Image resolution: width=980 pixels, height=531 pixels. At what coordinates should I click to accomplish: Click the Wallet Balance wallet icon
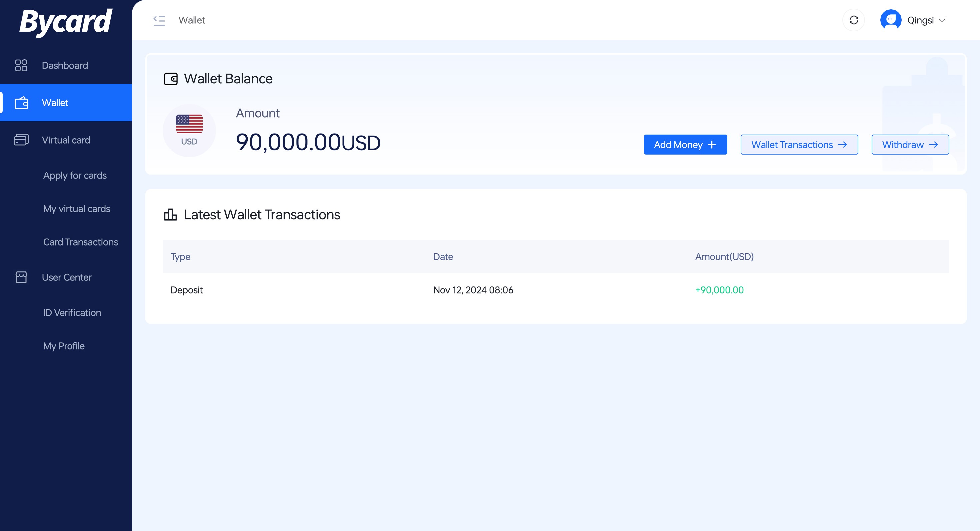[x=171, y=79]
